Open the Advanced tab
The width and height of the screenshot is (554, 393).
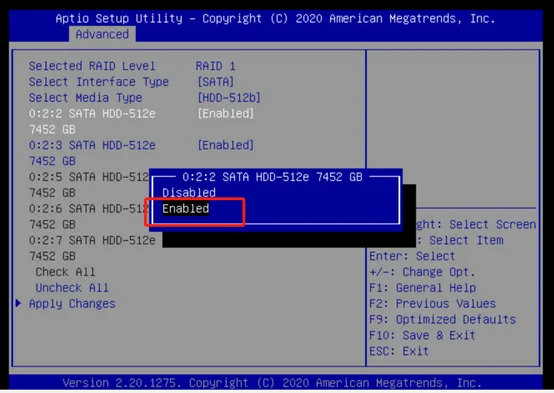pos(102,34)
